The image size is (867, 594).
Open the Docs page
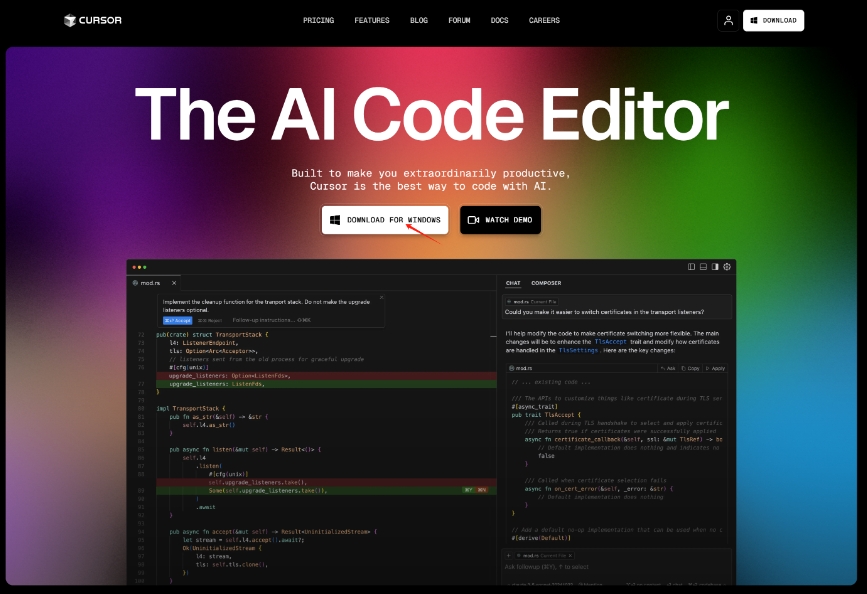(499, 20)
